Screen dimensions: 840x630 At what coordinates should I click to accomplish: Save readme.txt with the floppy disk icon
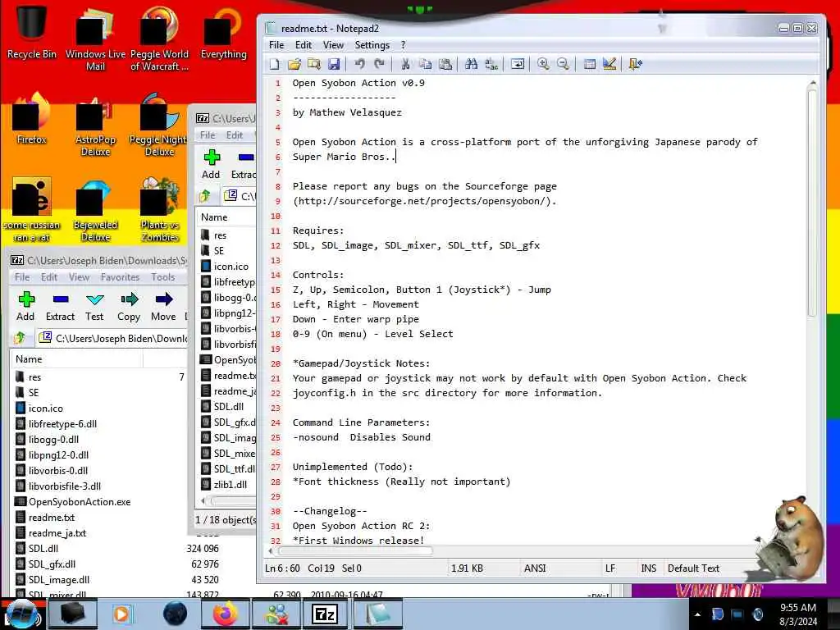click(334, 64)
